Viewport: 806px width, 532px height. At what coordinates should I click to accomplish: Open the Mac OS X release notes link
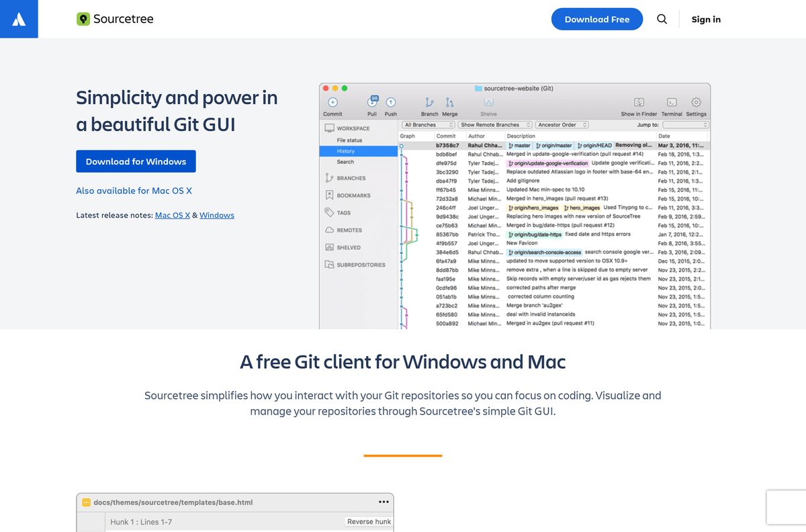(x=173, y=215)
